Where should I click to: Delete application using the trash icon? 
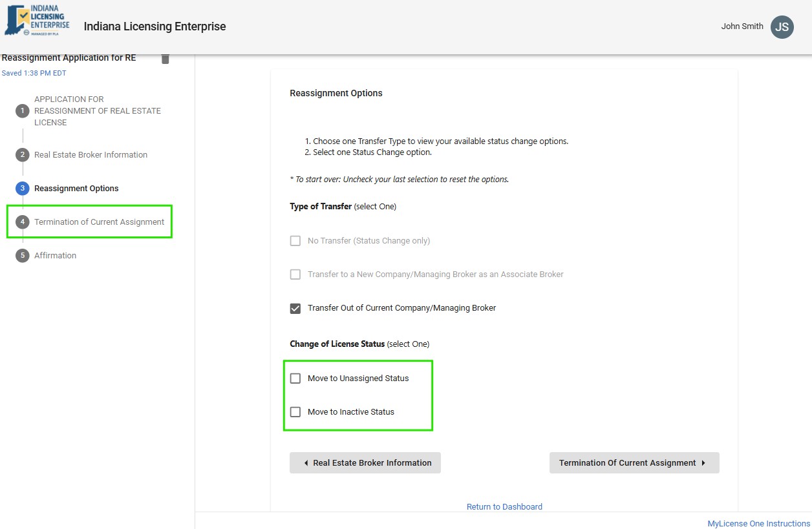point(165,59)
